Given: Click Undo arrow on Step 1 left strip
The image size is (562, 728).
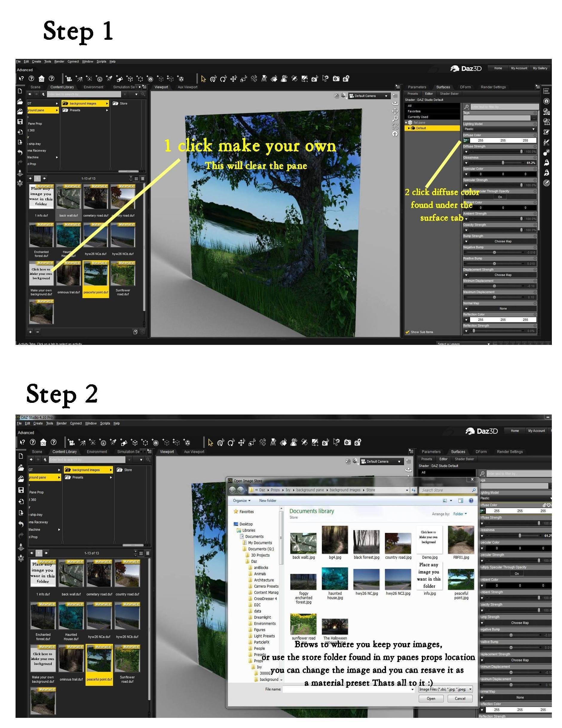Looking at the screenshot, I should [x=20, y=152].
